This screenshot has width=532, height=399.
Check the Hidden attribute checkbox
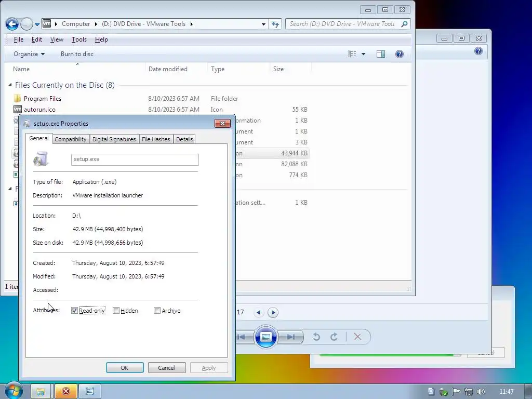(x=116, y=311)
